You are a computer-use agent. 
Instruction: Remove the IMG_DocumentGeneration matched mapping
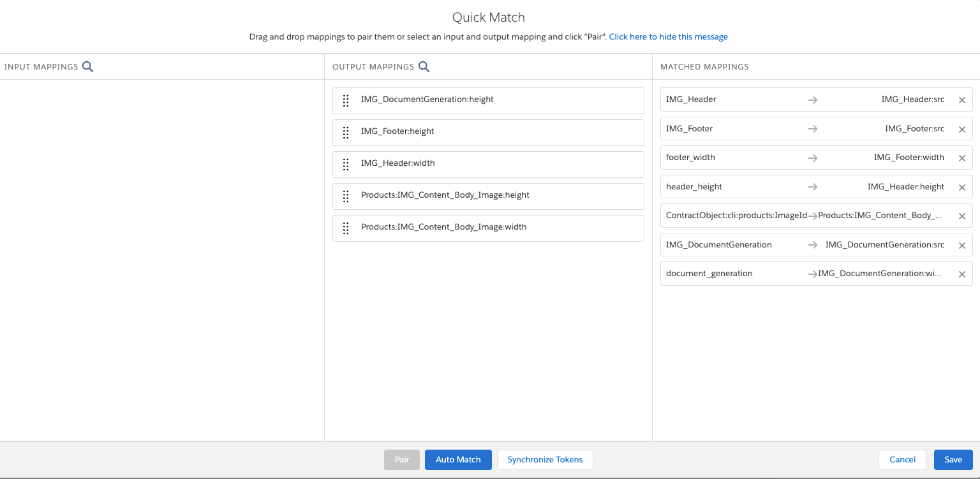point(961,245)
